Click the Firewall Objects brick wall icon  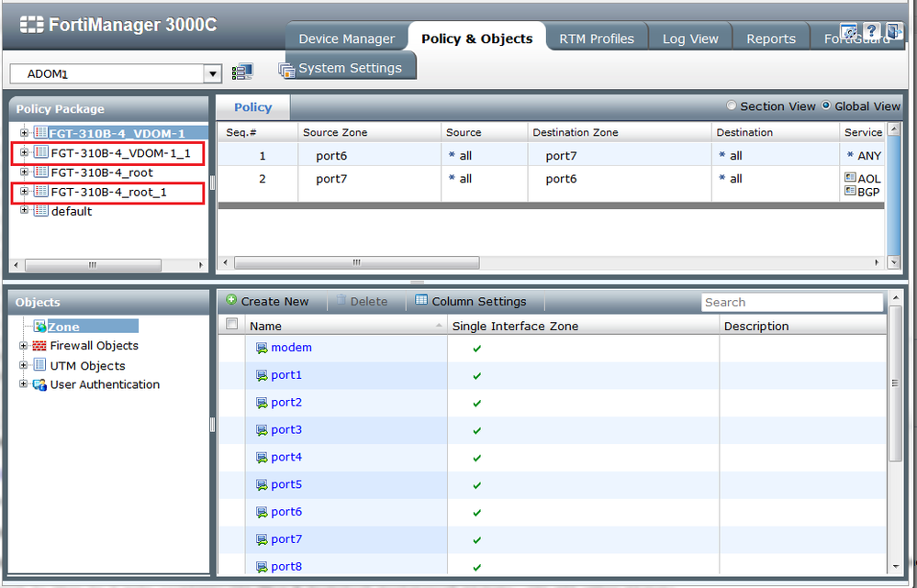tap(39, 346)
